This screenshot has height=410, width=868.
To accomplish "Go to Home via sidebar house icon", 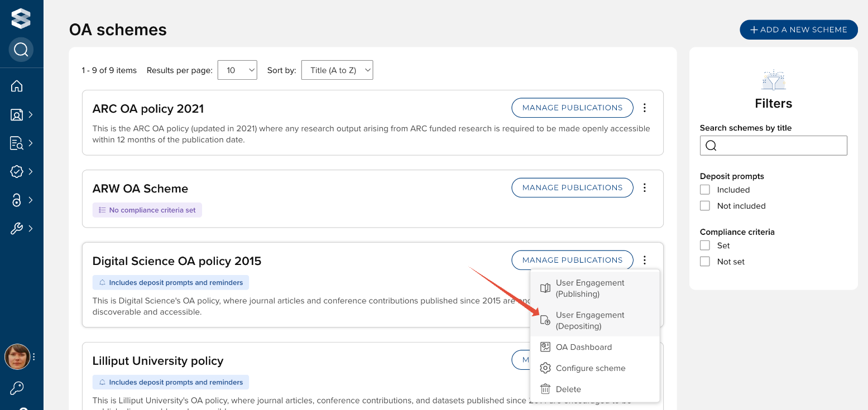I will click(17, 86).
